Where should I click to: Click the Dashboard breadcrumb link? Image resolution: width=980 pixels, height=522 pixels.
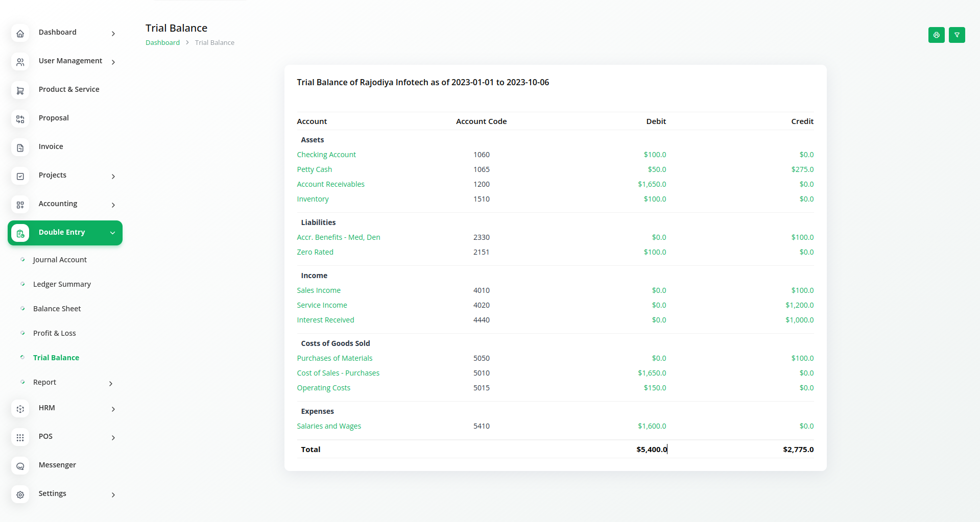162,43
